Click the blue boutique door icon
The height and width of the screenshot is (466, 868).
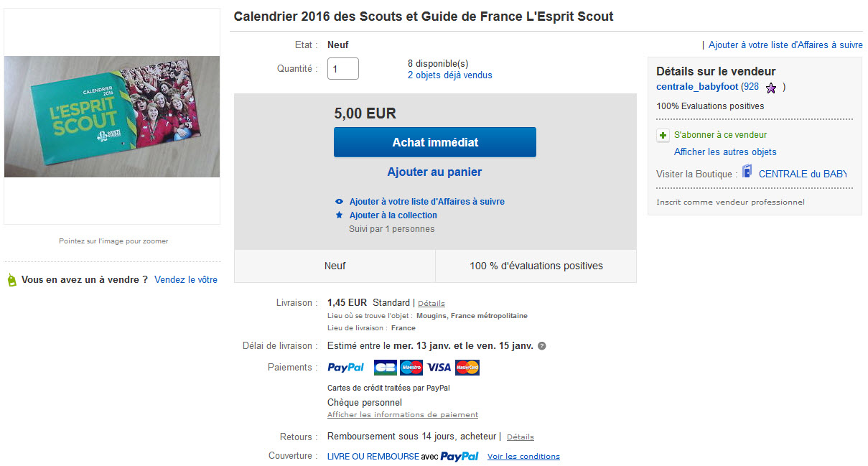747,172
